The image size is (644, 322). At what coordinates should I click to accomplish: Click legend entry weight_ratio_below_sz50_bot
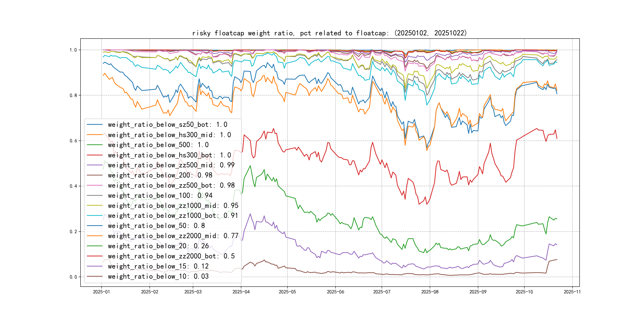[x=167, y=124]
